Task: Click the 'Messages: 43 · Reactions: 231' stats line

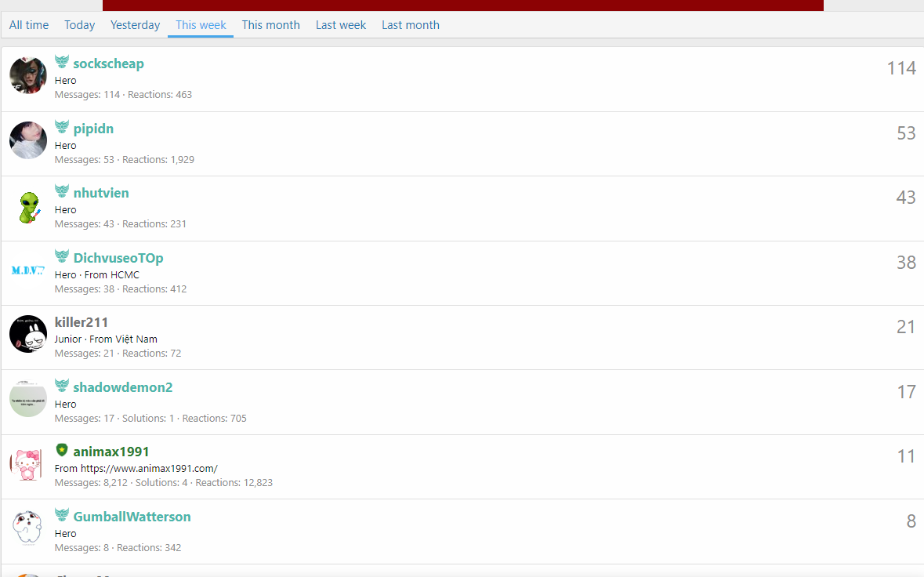Action: [x=120, y=224]
